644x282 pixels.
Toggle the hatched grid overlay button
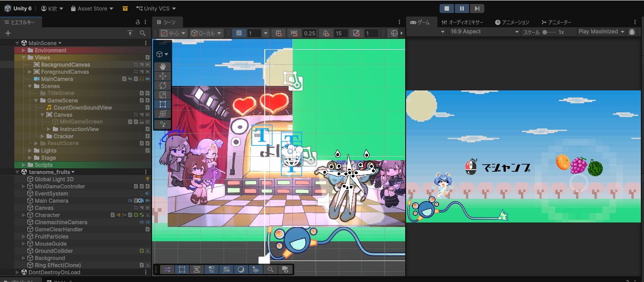tap(226, 269)
